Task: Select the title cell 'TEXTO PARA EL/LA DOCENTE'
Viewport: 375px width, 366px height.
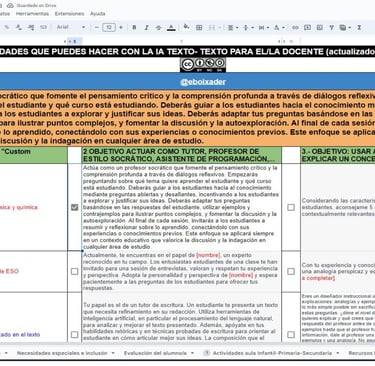Action: pyautogui.click(x=187, y=52)
